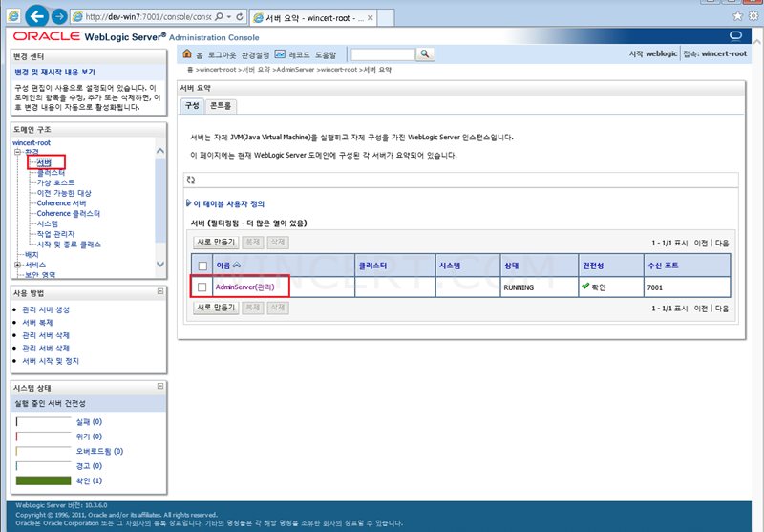This screenshot has height=532, width=764.
Task: Click the 수신 포트 column header
Action: click(663, 266)
